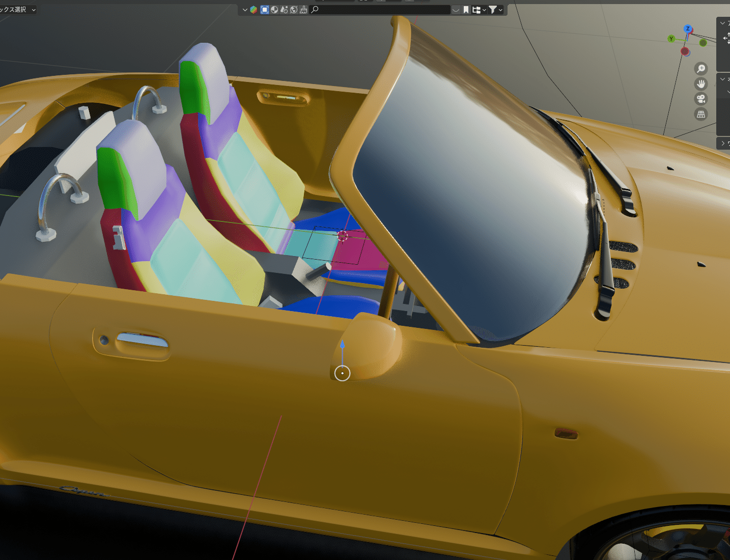
Task: Collapse the first sidebar panel at top right
Action: click(722, 23)
